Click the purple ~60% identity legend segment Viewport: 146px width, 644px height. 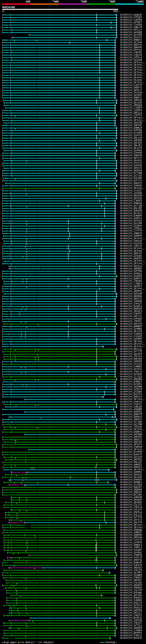click(73, 4)
